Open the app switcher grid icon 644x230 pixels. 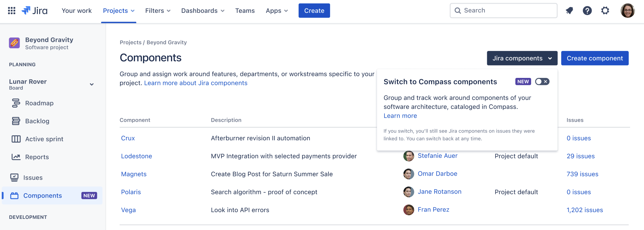[11, 10]
